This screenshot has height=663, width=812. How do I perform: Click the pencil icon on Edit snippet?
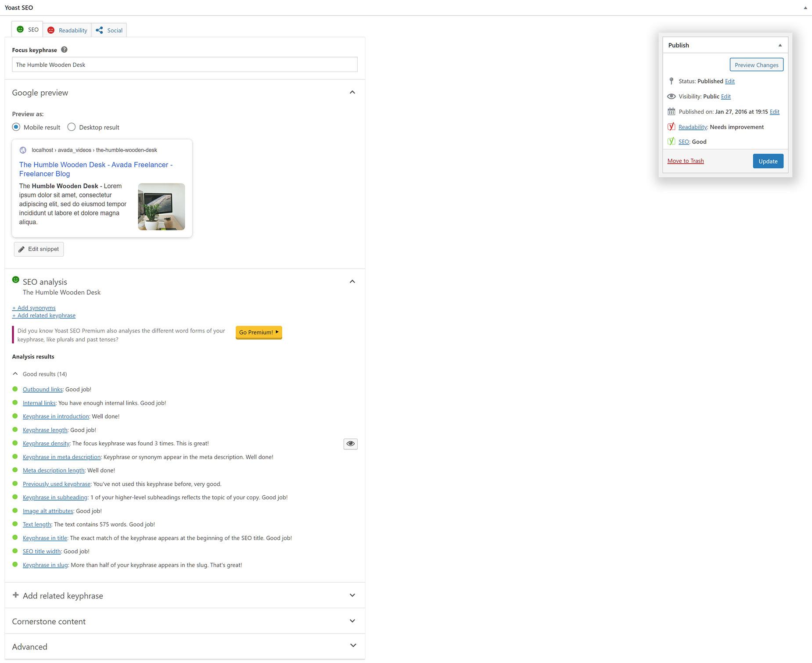21,249
